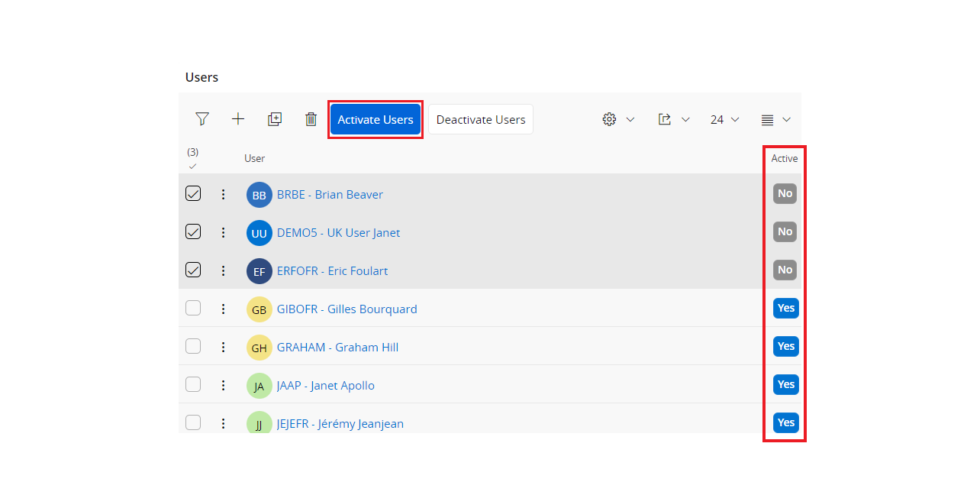The image size is (980, 495).
Task: Uncheck the Eric Foulart row checkbox
Action: tap(193, 270)
